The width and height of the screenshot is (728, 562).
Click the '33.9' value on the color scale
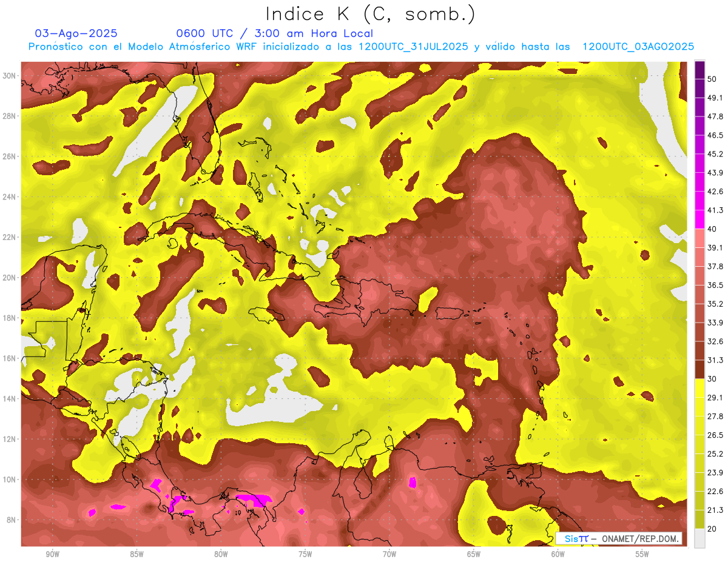click(x=715, y=323)
